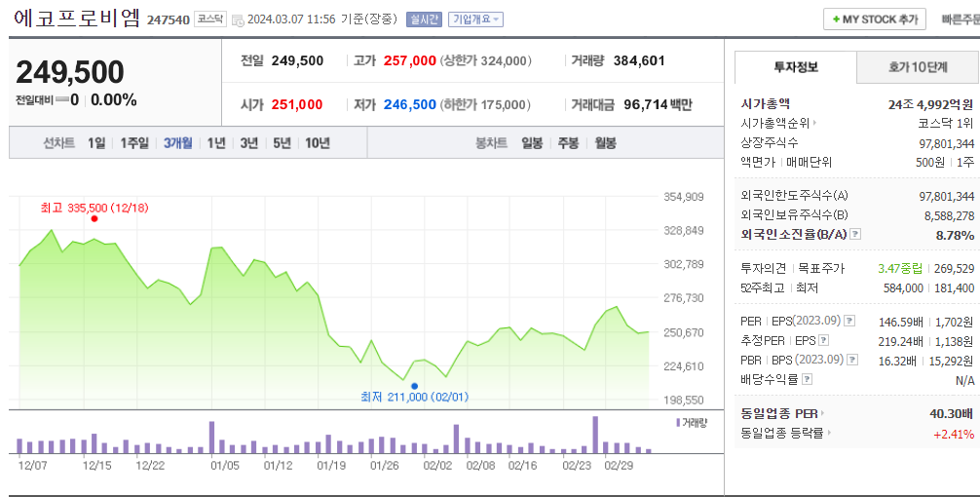Select the 1주일 line chart period
This screenshot has height=497, width=980.
click(x=134, y=143)
